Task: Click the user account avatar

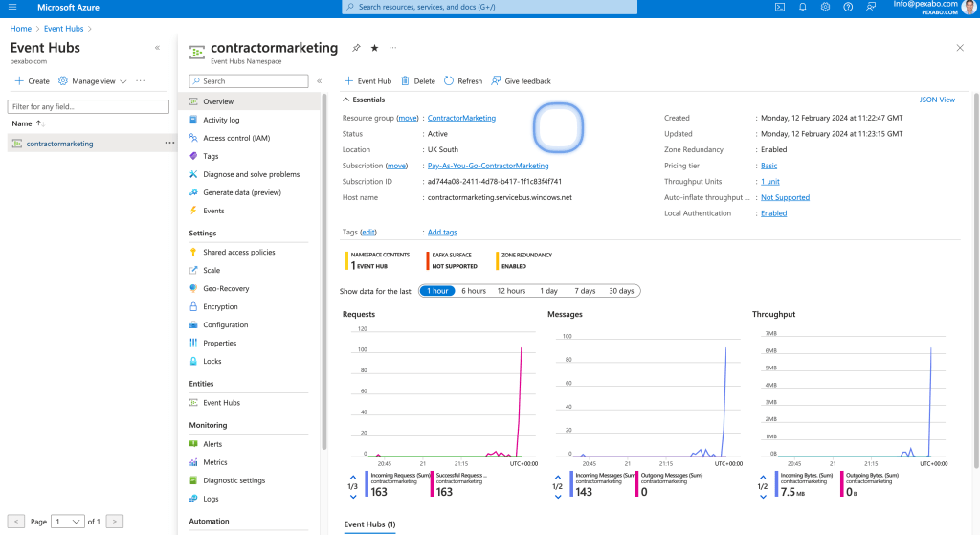Action: (969, 7)
